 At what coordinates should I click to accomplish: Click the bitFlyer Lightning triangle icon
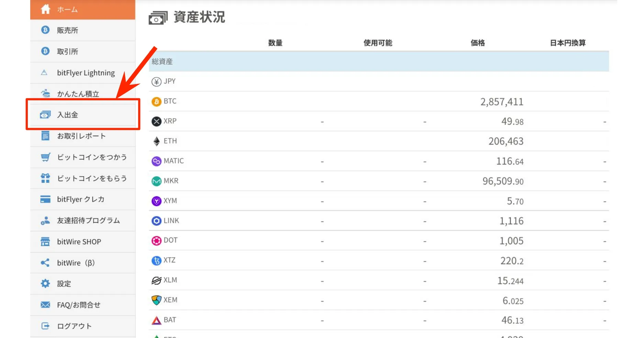[44, 72]
